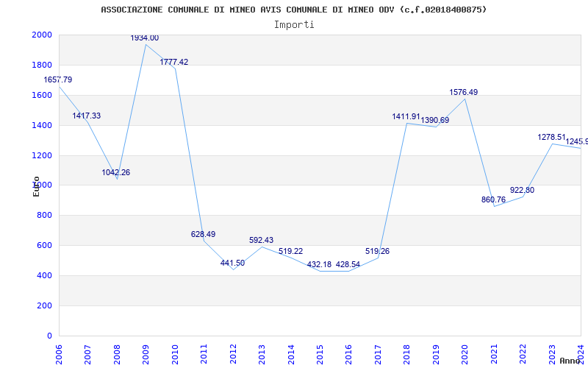The image size is (588, 368).
Task: Select the 1417.33 value for 2007
Action: click(x=87, y=116)
